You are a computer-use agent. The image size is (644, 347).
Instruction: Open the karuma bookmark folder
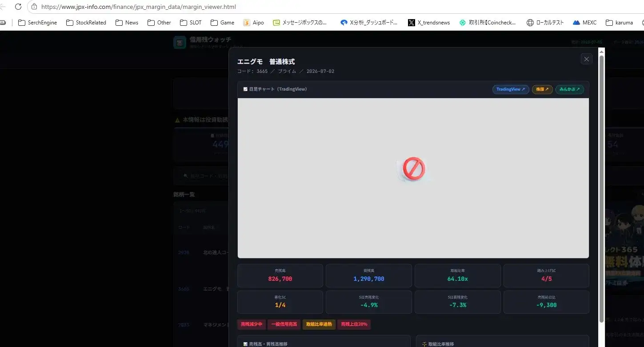619,23
